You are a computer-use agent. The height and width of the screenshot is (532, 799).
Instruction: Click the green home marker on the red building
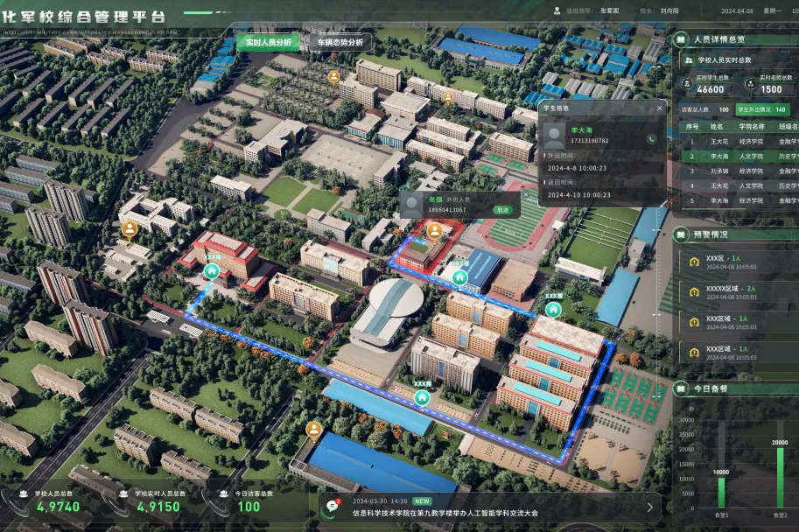tap(212, 271)
